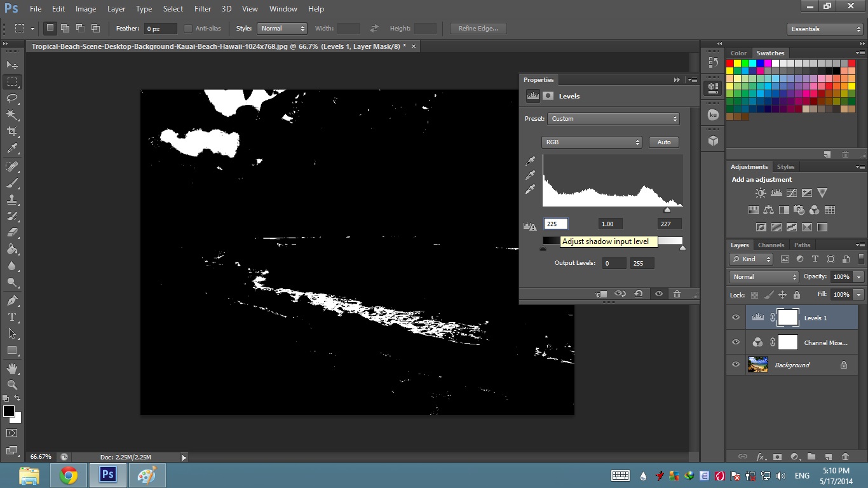The height and width of the screenshot is (488, 868).
Task: Select the Crop tool
Action: (x=12, y=131)
